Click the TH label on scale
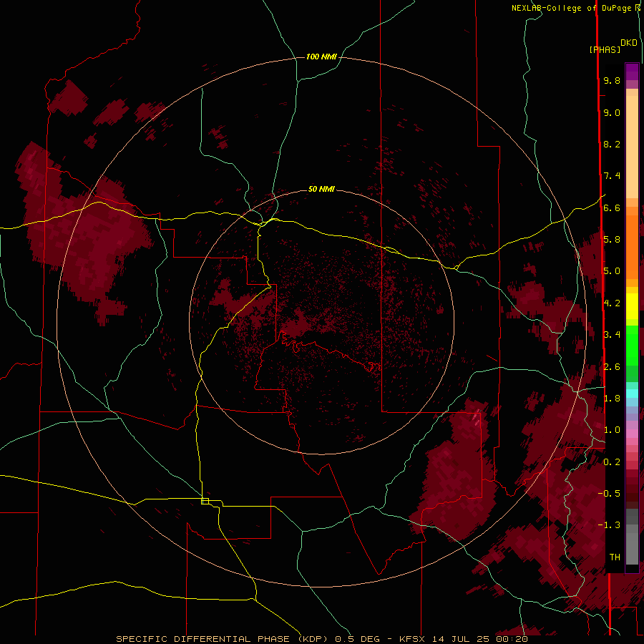 pyautogui.click(x=615, y=557)
